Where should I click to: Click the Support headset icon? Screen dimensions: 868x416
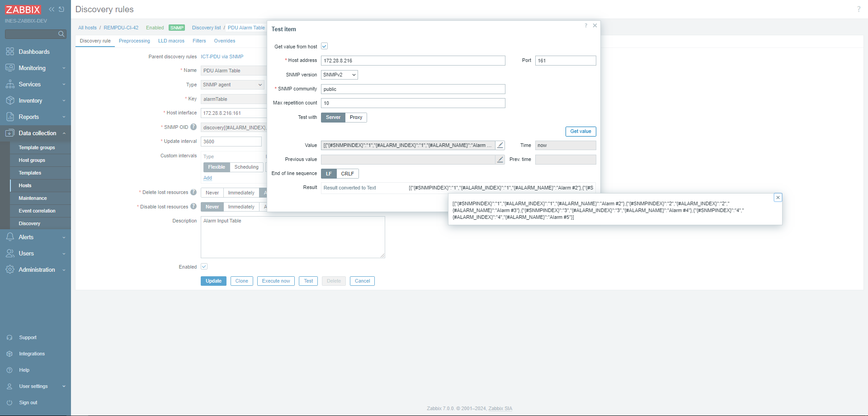[9, 337]
